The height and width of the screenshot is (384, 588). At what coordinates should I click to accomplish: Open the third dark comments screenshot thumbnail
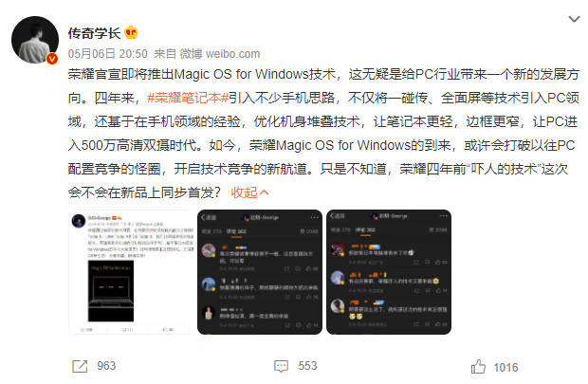point(389,272)
